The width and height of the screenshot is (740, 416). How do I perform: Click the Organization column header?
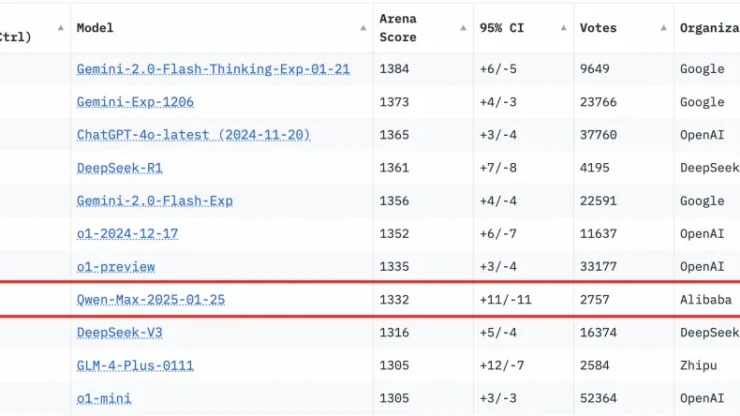(709, 28)
